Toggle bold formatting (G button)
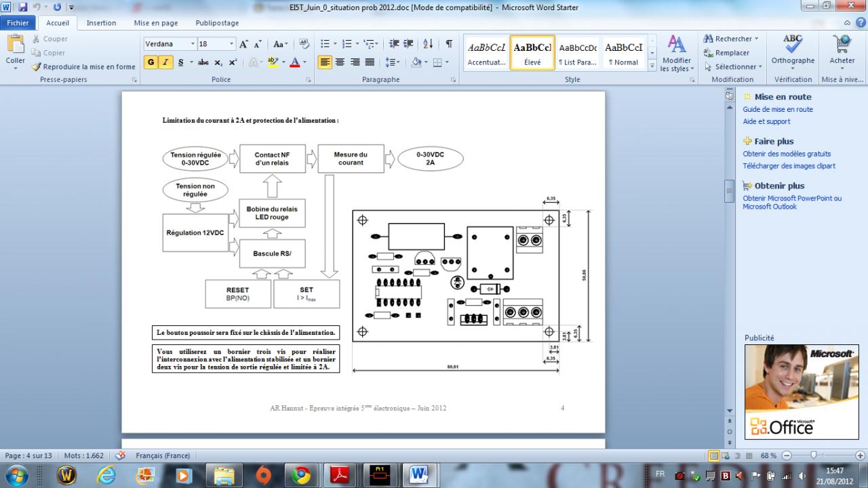Image resolution: width=868 pixels, height=488 pixels. pos(151,62)
